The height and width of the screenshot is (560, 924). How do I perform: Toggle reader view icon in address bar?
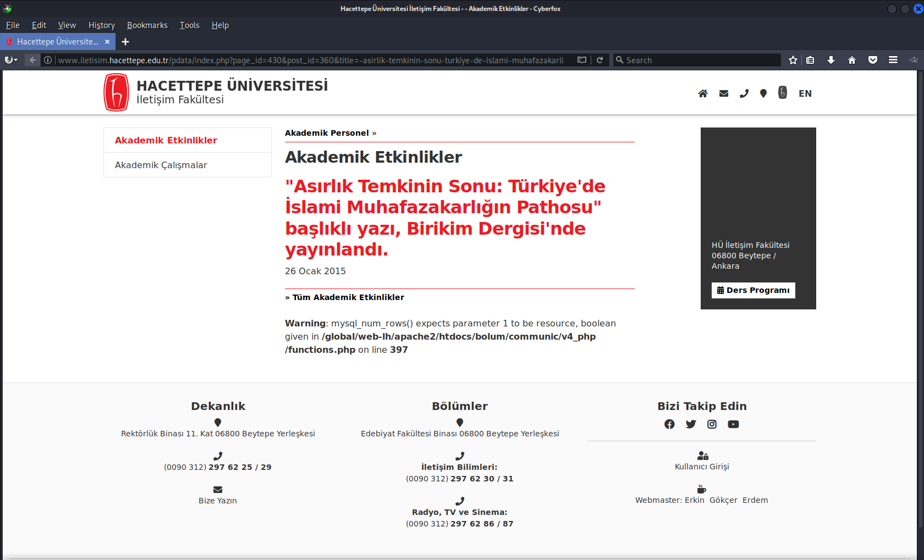click(582, 60)
